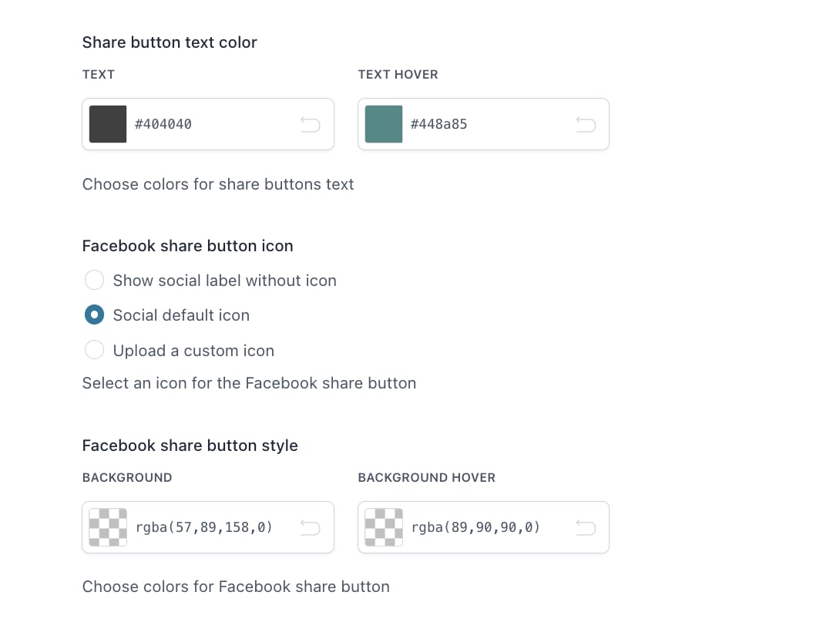Reset the #448a85 text hover color
Image resolution: width=840 pixels, height=629 pixels.
(x=586, y=124)
